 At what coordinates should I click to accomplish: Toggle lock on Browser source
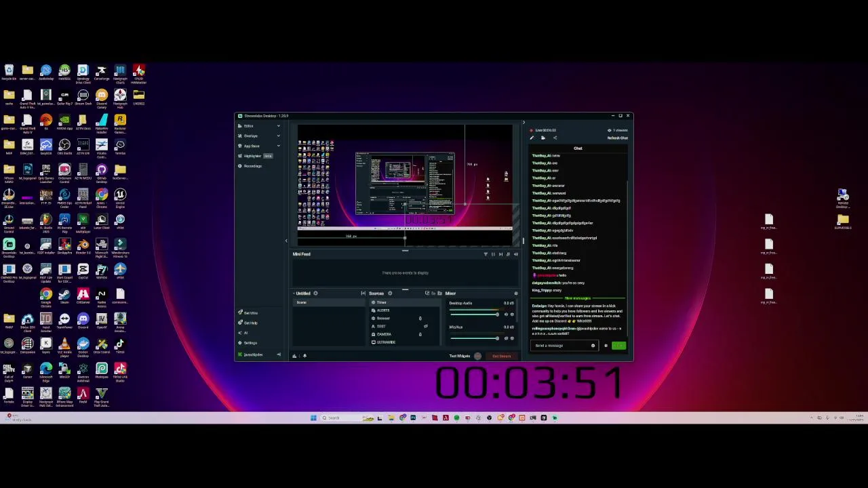click(x=420, y=319)
